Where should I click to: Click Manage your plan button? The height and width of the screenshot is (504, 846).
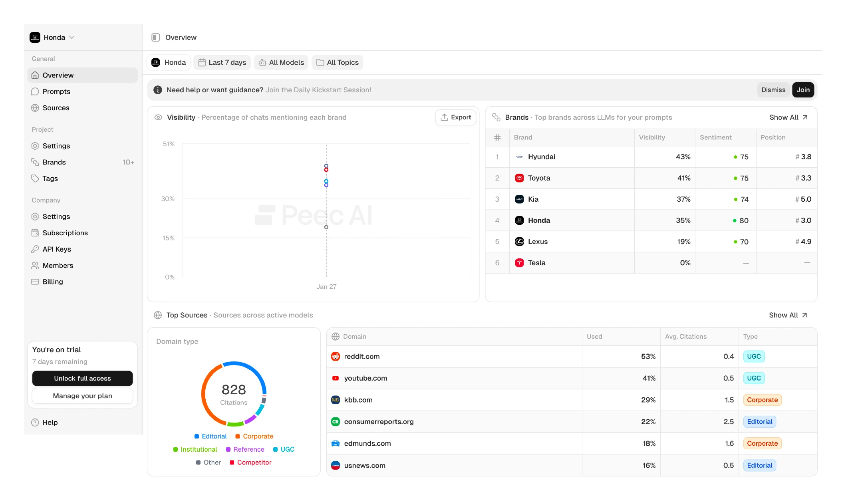pyautogui.click(x=82, y=396)
